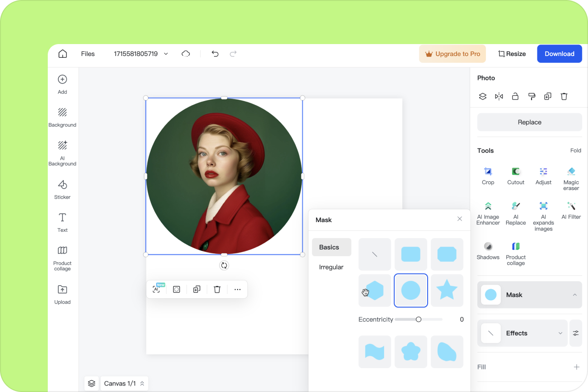Open the Background sidebar tool

(x=62, y=118)
